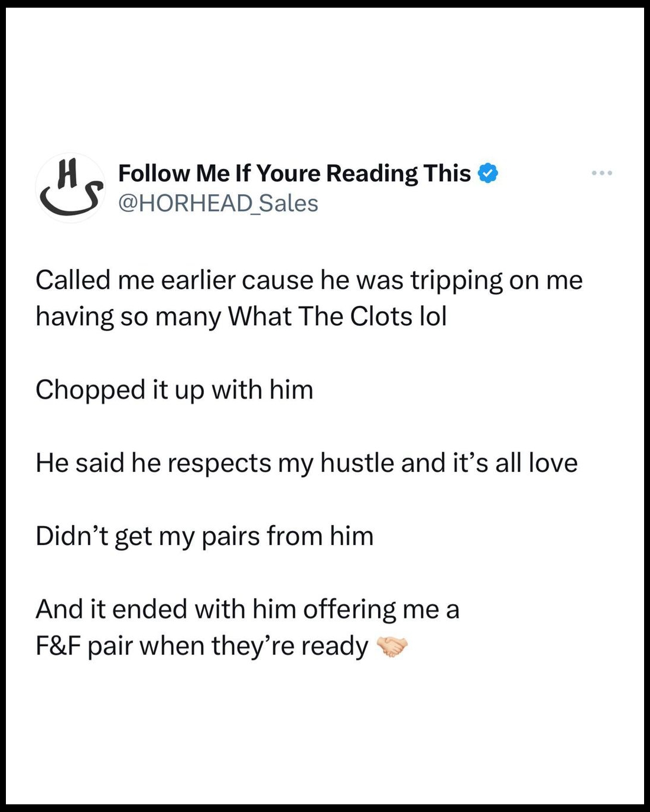Open the profile via the display name
650x812 pixels.
pos(294,174)
